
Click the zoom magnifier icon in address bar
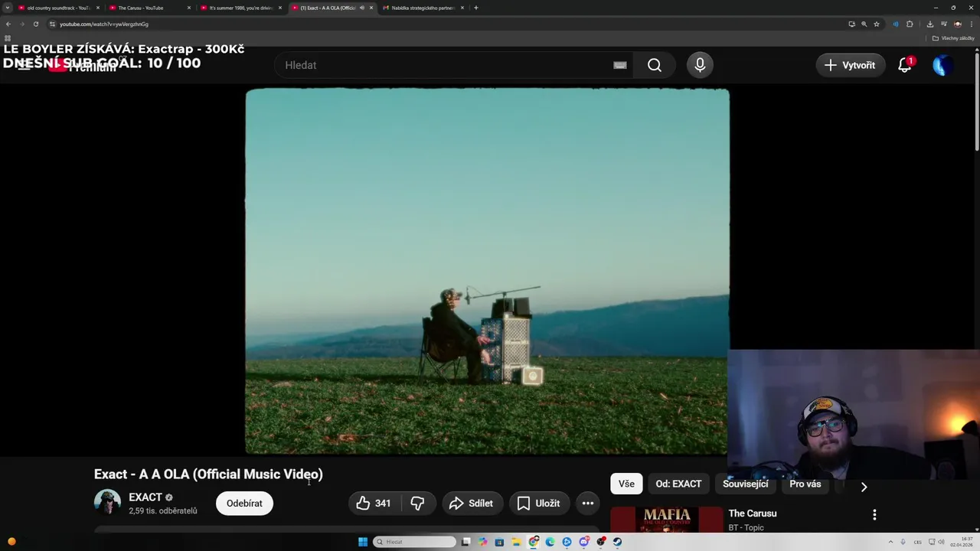tap(864, 24)
